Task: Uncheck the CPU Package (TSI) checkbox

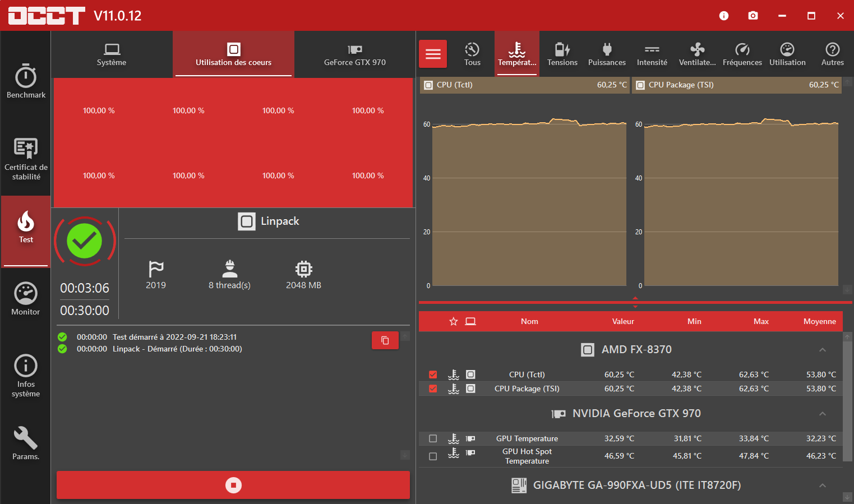Action: (x=433, y=389)
